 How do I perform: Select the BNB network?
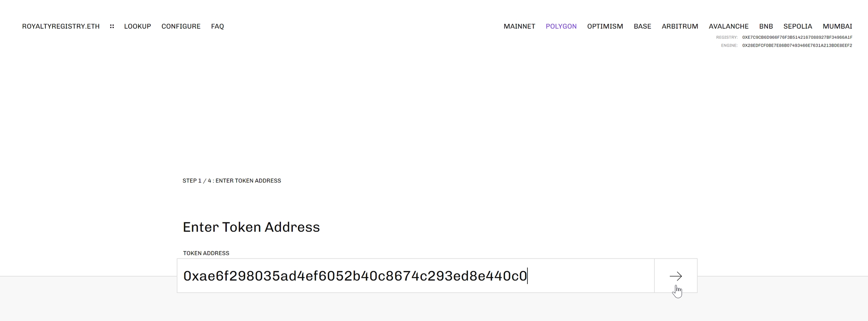(765, 26)
